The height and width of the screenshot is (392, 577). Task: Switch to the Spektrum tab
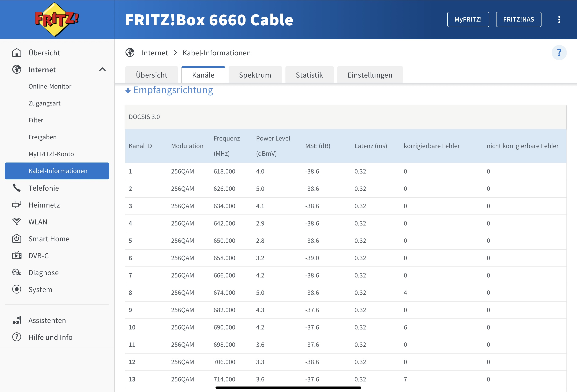(x=255, y=75)
